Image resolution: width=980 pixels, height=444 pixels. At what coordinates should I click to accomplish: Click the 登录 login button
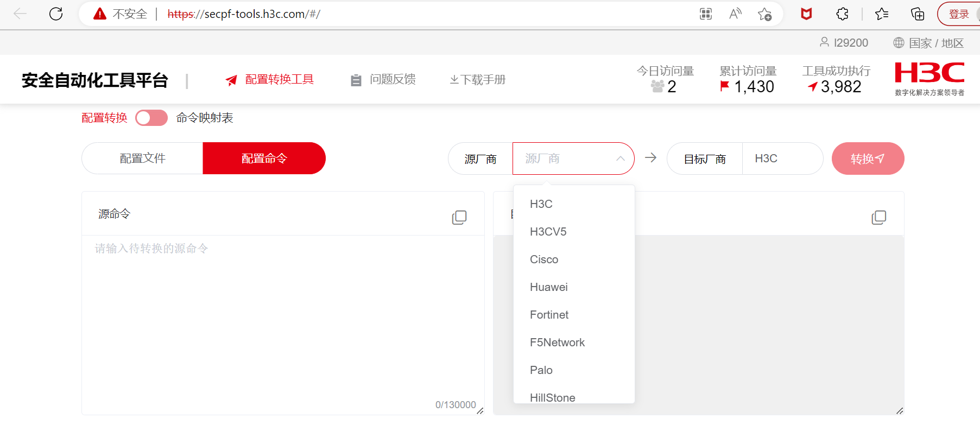(959, 14)
